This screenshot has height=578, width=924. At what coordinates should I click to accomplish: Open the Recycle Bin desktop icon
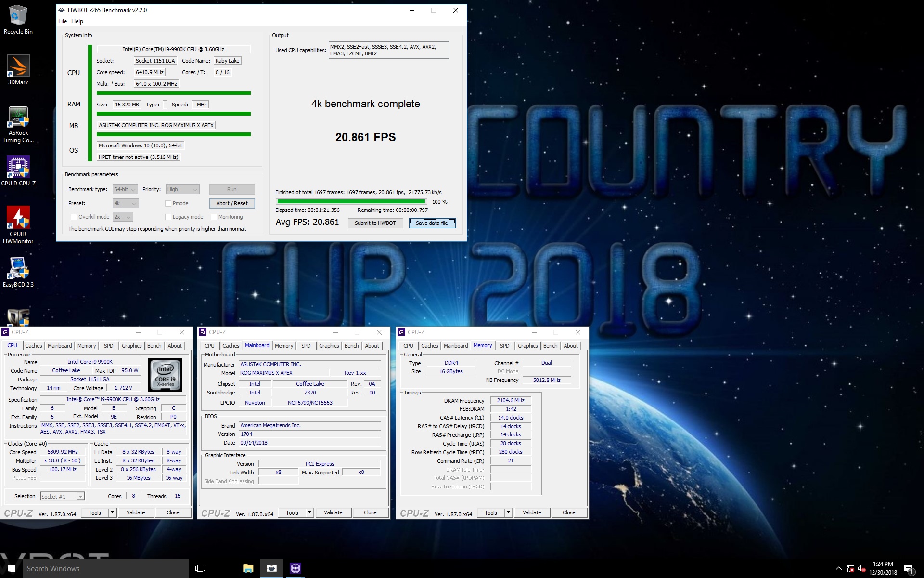pos(18,19)
